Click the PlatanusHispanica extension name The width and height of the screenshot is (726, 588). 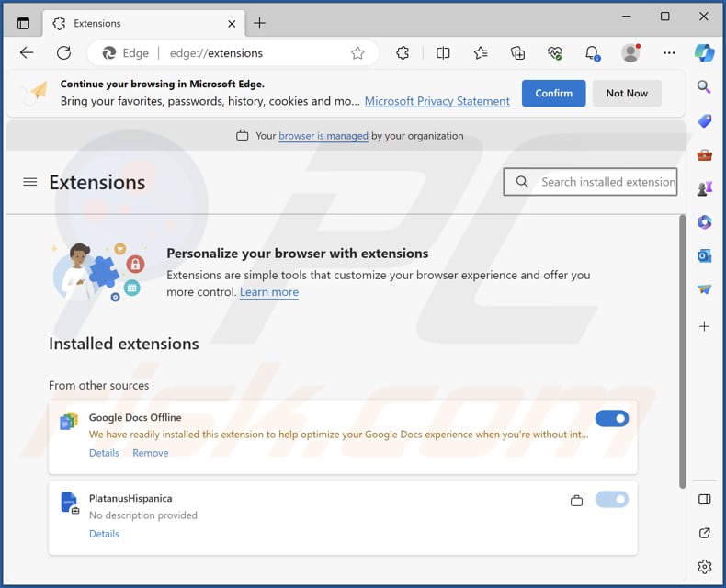pos(130,499)
